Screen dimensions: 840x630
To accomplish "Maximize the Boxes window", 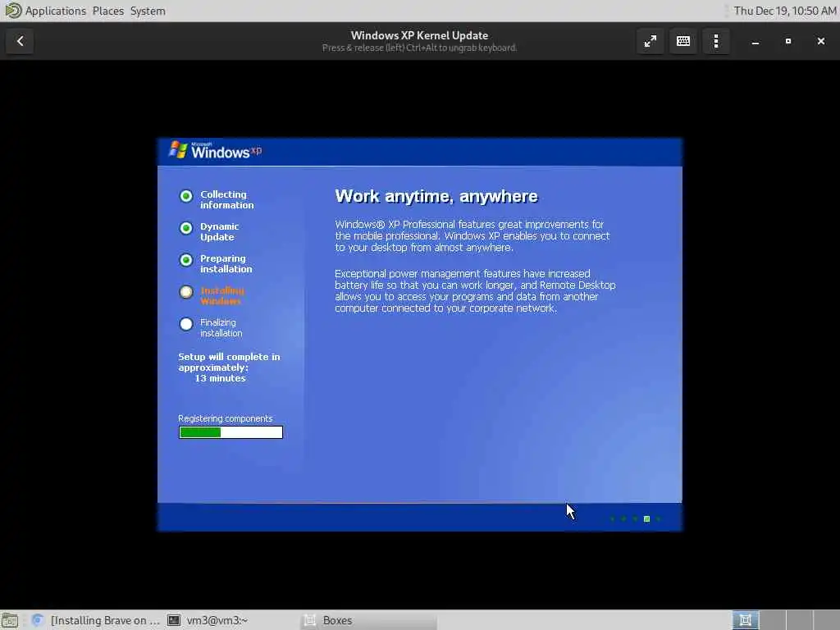I will coord(788,41).
